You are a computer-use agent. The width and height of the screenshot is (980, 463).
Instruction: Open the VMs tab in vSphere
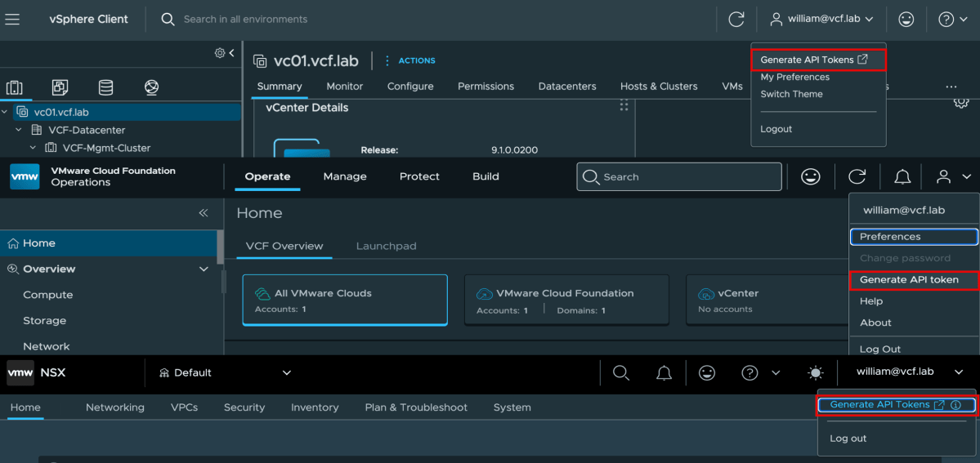tap(732, 87)
